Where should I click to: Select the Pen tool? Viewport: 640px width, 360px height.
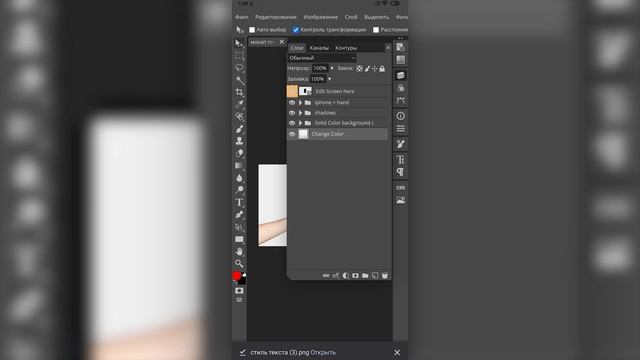point(239,215)
